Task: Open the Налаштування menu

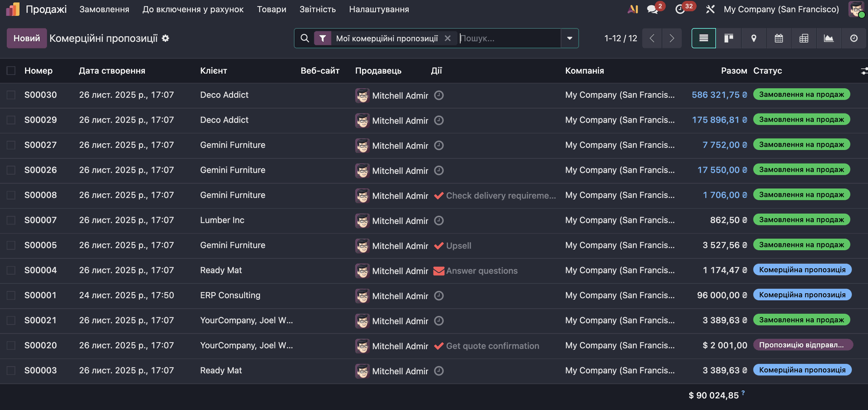Action: (379, 10)
